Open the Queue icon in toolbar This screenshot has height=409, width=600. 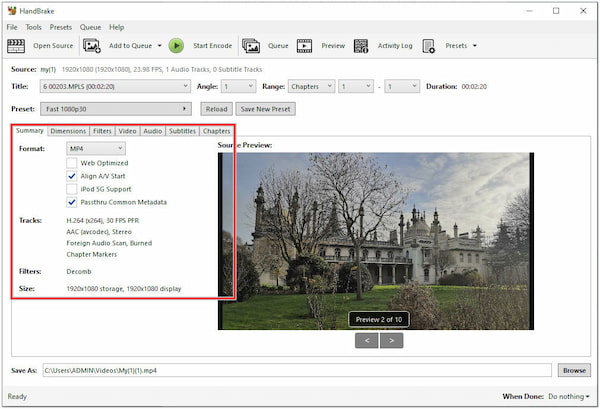[251, 45]
